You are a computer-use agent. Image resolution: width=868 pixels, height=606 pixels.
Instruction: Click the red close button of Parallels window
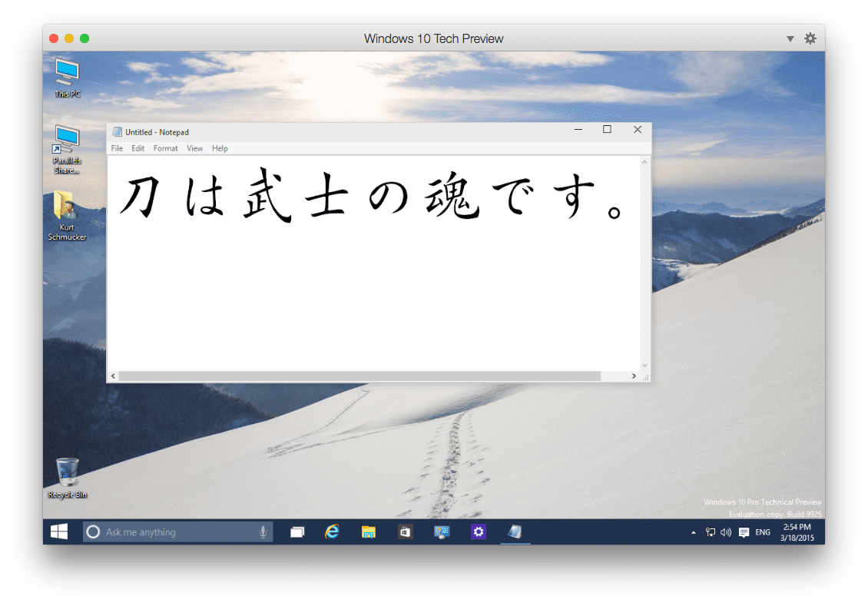(54, 38)
